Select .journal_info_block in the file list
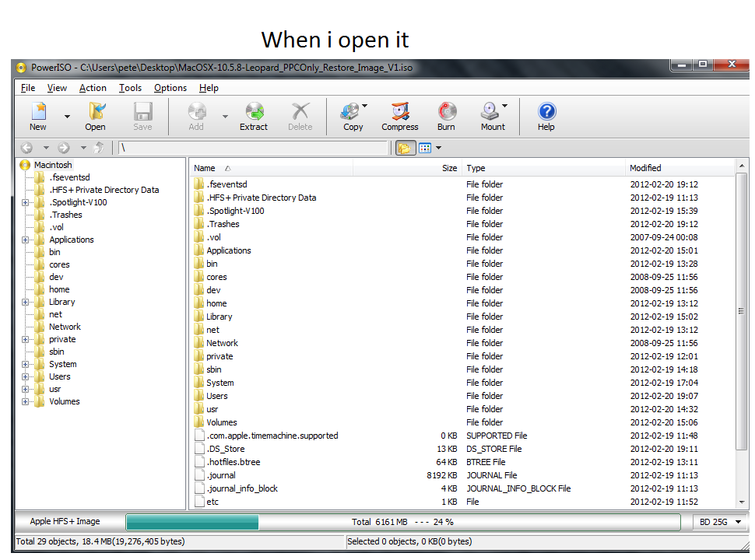This screenshot has height=560, width=755. point(242,488)
